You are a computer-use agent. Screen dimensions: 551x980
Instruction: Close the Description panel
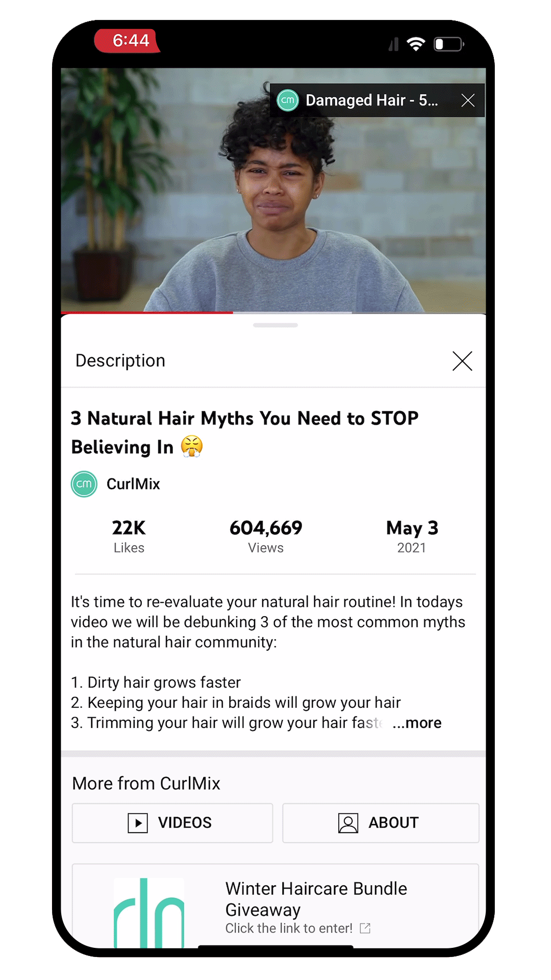click(x=462, y=361)
